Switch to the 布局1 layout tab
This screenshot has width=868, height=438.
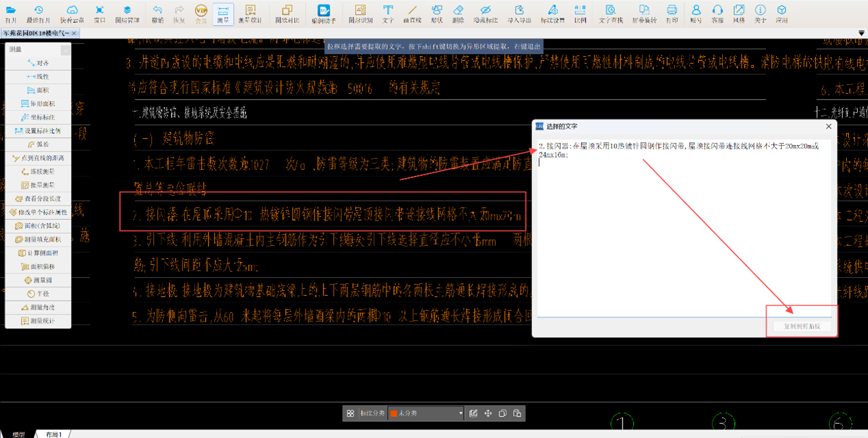point(54,434)
